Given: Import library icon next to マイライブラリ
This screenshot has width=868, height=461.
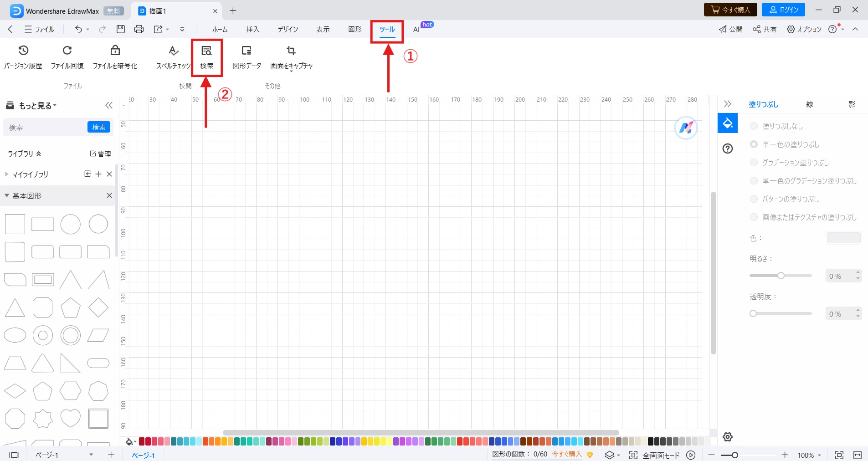Looking at the screenshot, I should (87, 174).
